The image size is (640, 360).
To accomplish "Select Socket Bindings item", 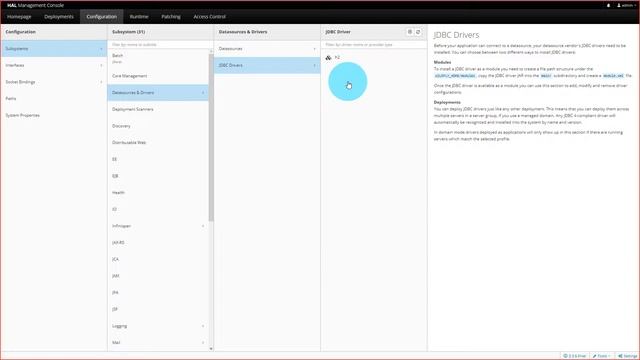I will pyautogui.click(x=53, y=82).
